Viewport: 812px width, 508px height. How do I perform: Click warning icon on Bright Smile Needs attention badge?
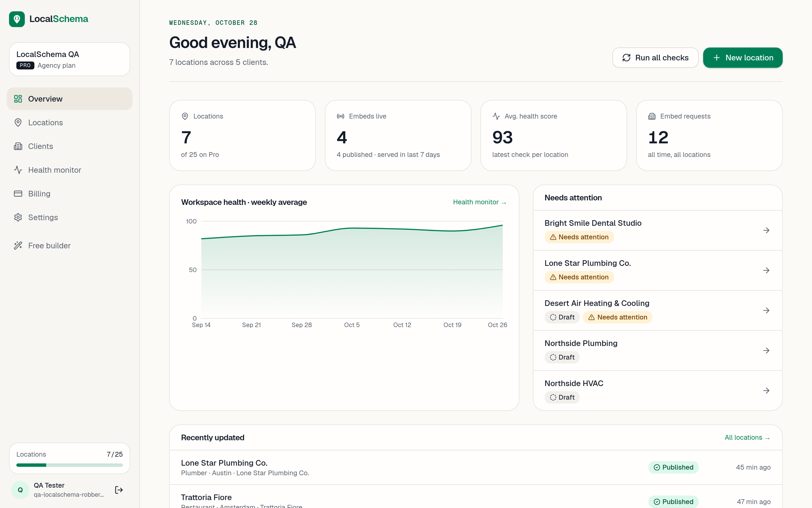click(553, 237)
